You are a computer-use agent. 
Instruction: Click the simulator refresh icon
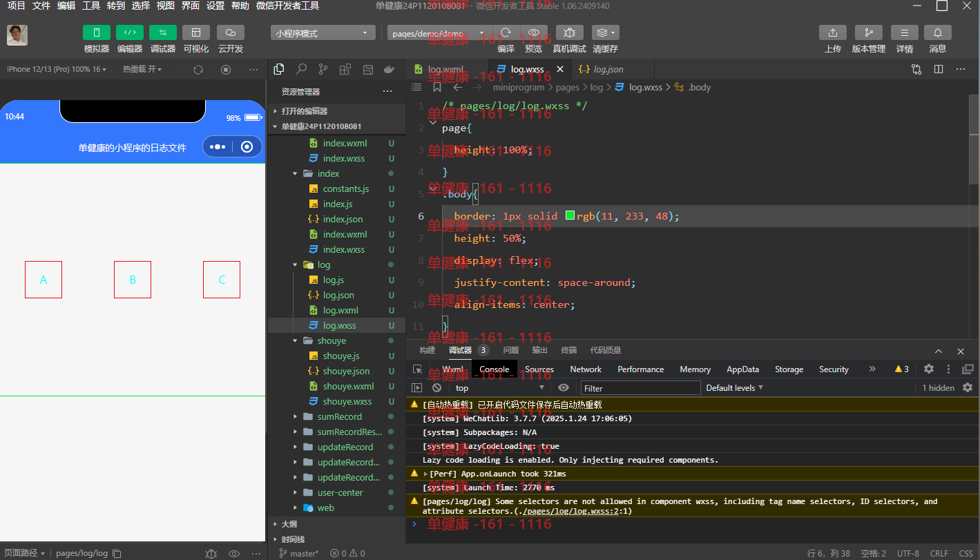tap(198, 70)
